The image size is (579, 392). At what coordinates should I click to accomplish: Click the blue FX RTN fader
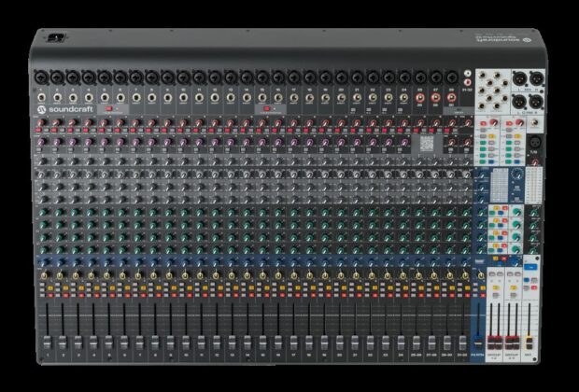tap(478, 343)
